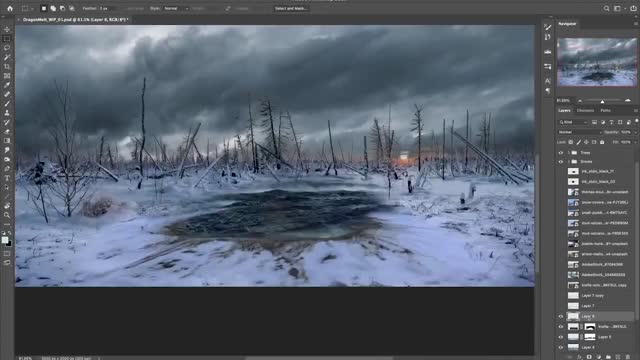Choose Intersect with Selection mode icon
The width and height of the screenshot is (640, 360).
[x=72, y=8]
